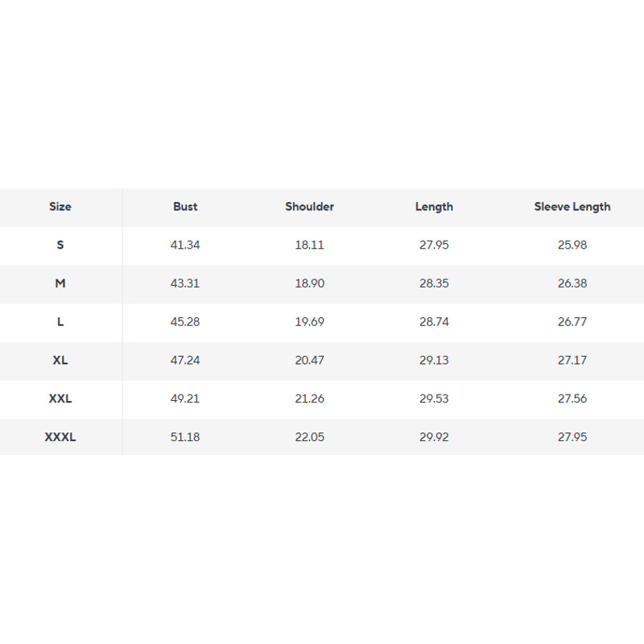644x644 pixels.
Task: Select the M size row label
Action: 60,283
